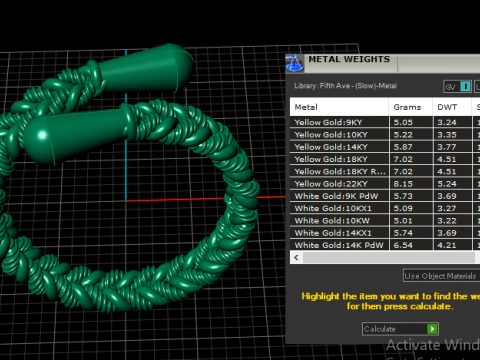Click grams value 5.22
Viewport: 480px width, 360px height.
(x=403, y=135)
